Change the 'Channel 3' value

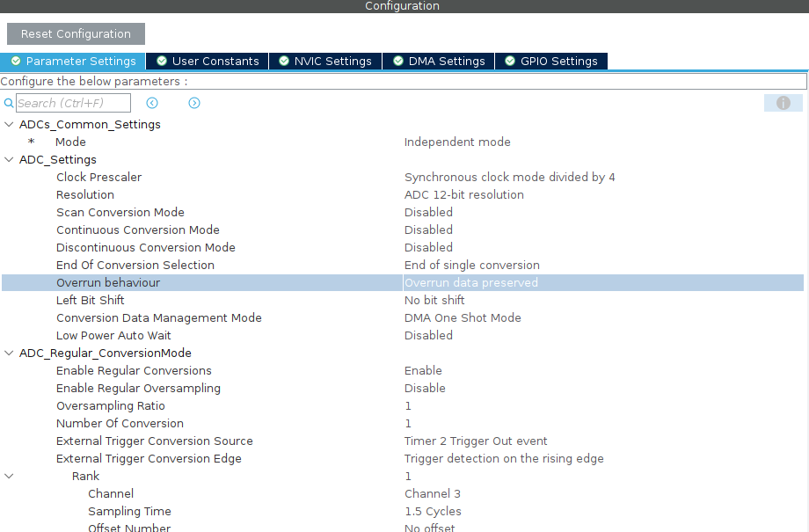coord(433,493)
